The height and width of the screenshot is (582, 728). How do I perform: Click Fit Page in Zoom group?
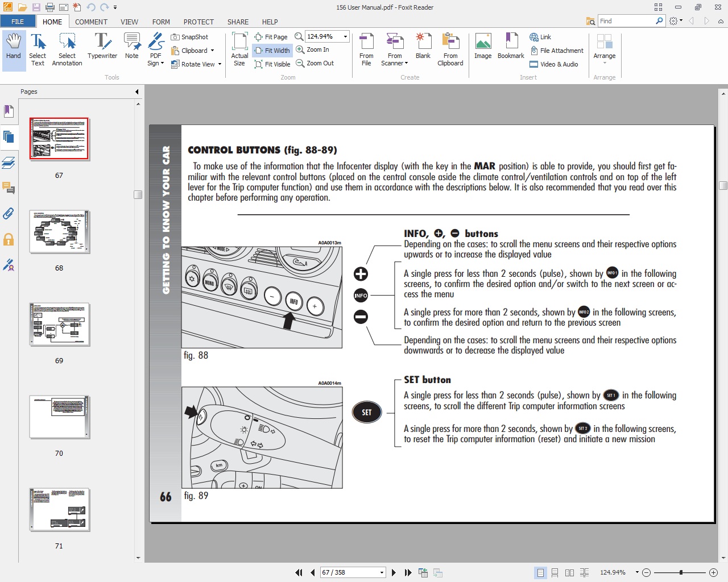coord(271,37)
